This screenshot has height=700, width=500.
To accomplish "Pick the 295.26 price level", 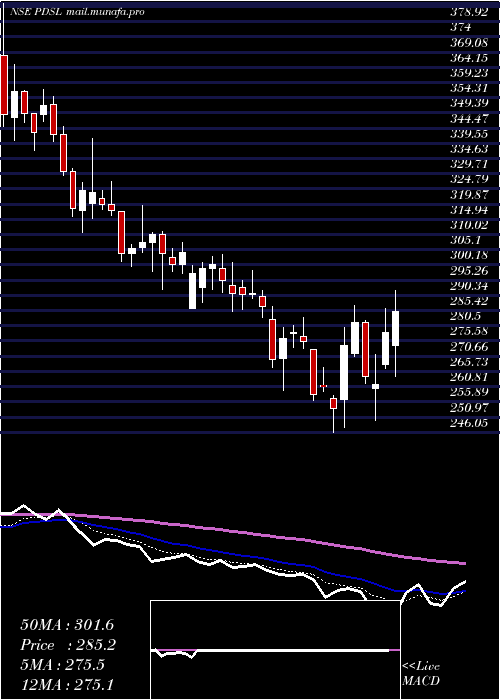I will click(x=469, y=271).
